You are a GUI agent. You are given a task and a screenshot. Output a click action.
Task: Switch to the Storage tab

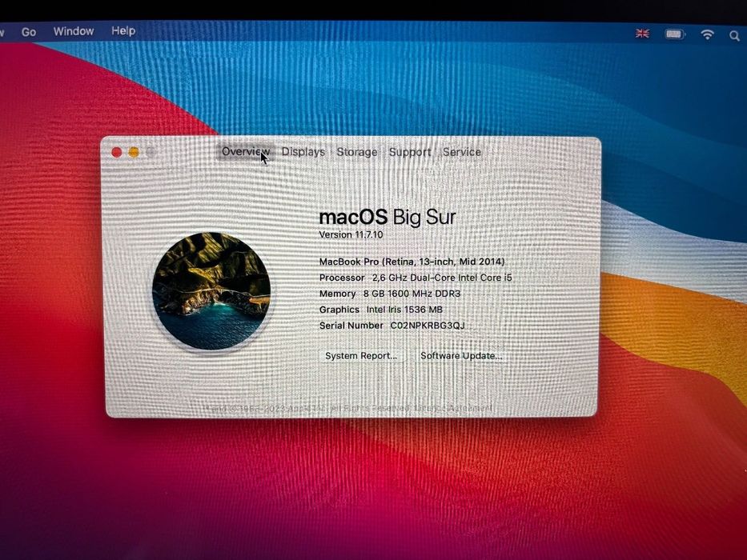tap(357, 152)
